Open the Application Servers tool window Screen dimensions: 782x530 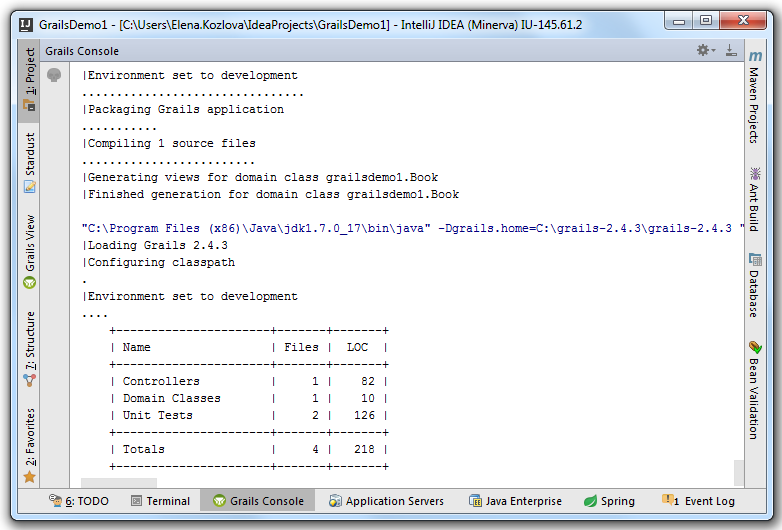tap(387, 501)
